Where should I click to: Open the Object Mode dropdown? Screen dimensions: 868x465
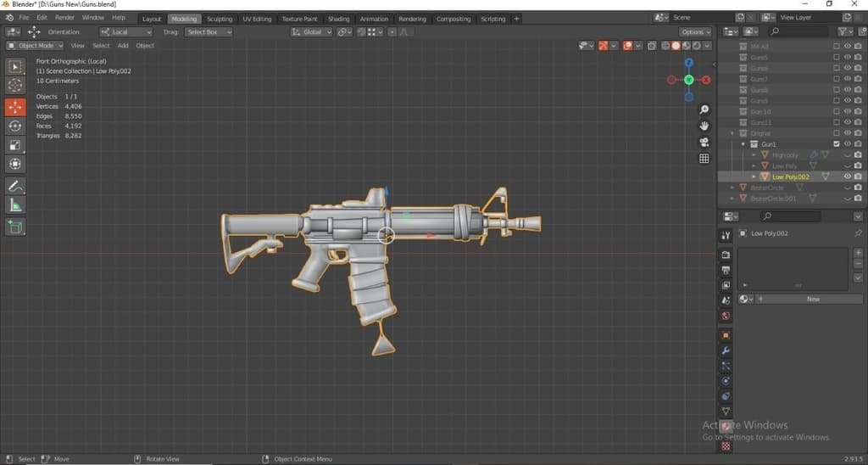[x=35, y=45]
